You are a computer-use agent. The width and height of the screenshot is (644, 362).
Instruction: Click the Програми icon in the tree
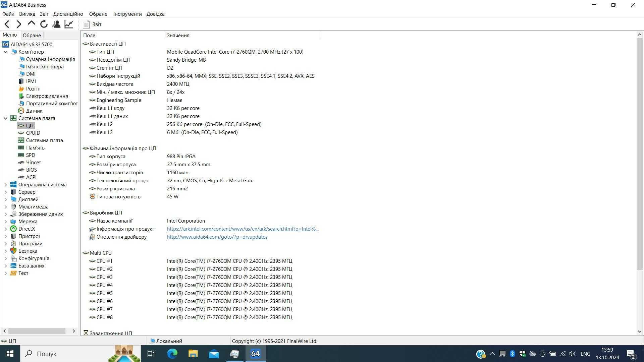point(13,244)
